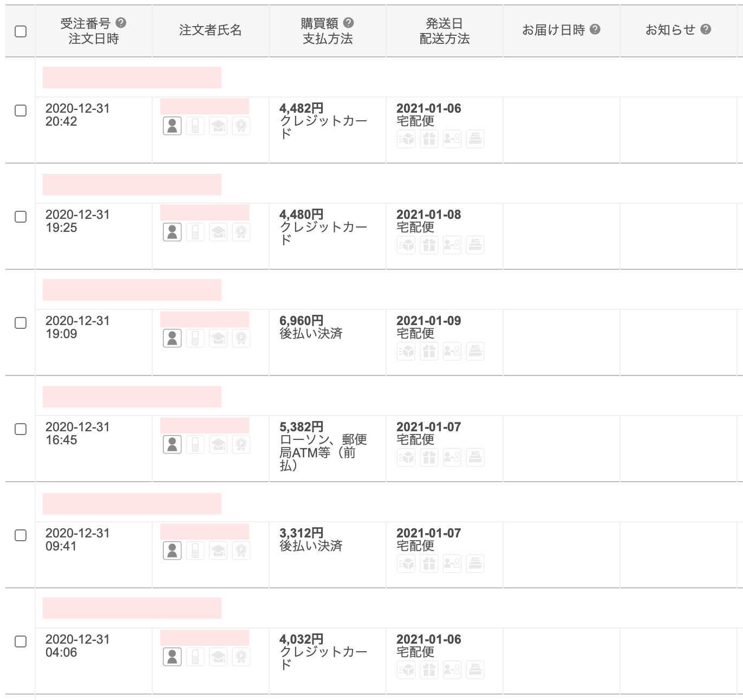Click help icon next to 受注番号
The image size is (743, 700).
pyautogui.click(x=121, y=23)
